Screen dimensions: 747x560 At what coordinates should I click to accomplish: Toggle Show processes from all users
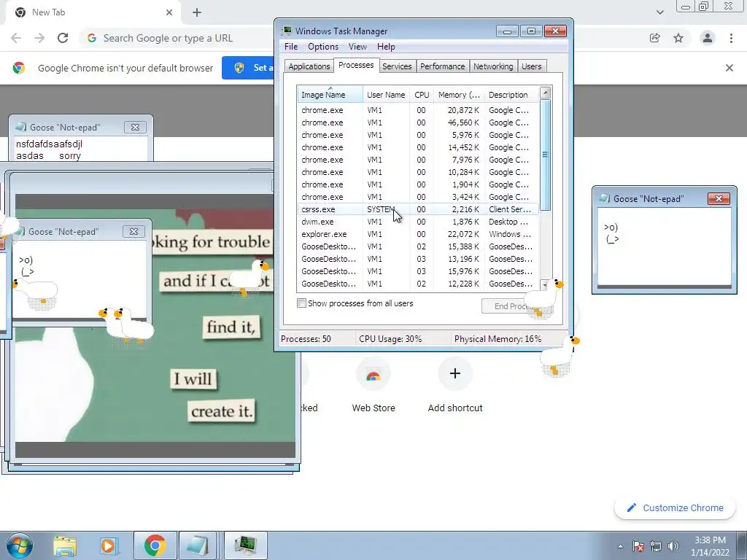click(301, 303)
